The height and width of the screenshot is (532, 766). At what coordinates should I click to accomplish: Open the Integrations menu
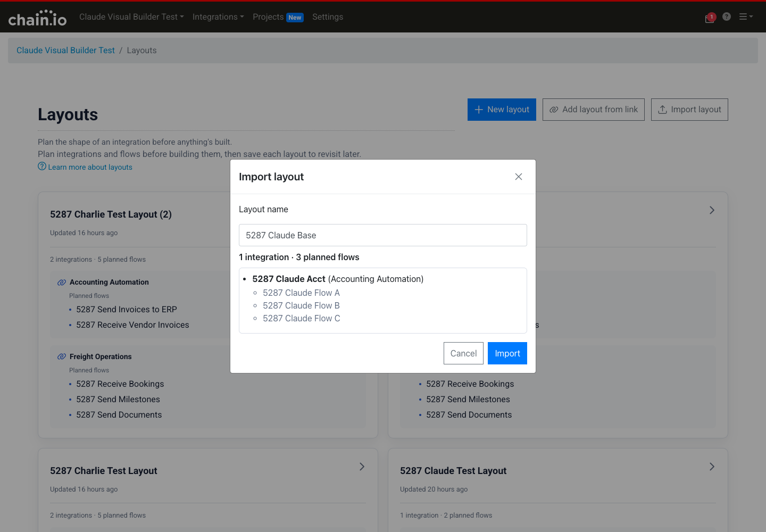coord(218,17)
